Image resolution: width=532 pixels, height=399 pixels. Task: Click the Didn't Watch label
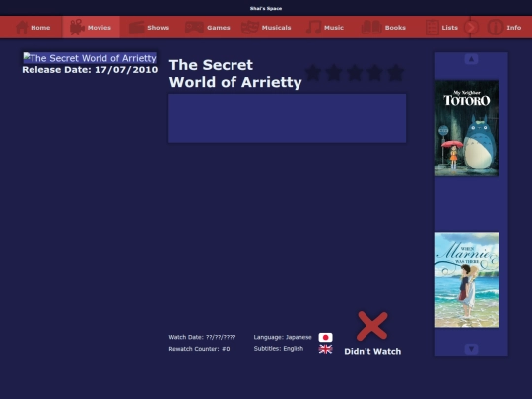click(372, 351)
